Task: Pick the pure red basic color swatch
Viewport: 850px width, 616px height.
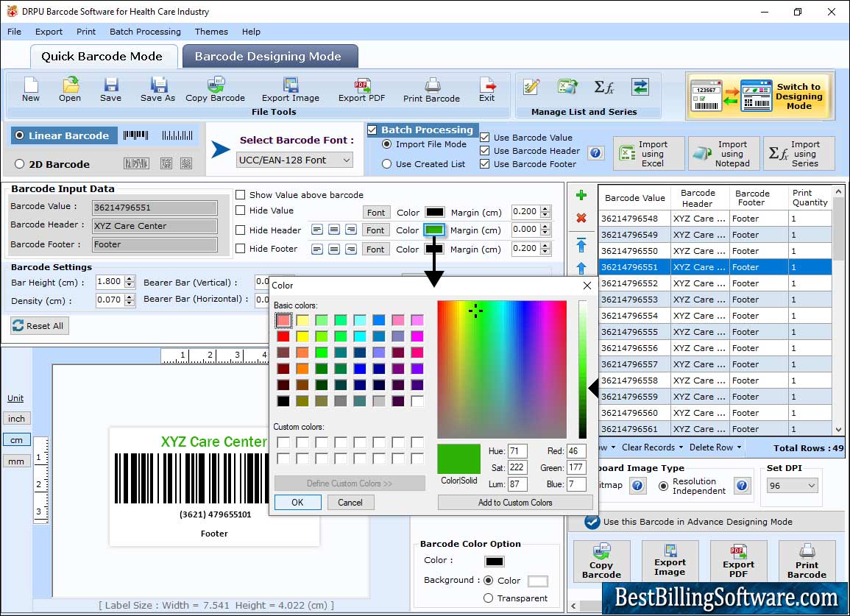Action: pyautogui.click(x=283, y=336)
